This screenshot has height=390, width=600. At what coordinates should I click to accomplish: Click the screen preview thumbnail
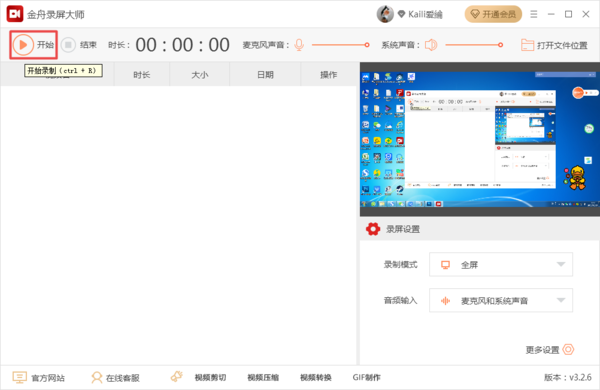pyautogui.click(x=480, y=139)
